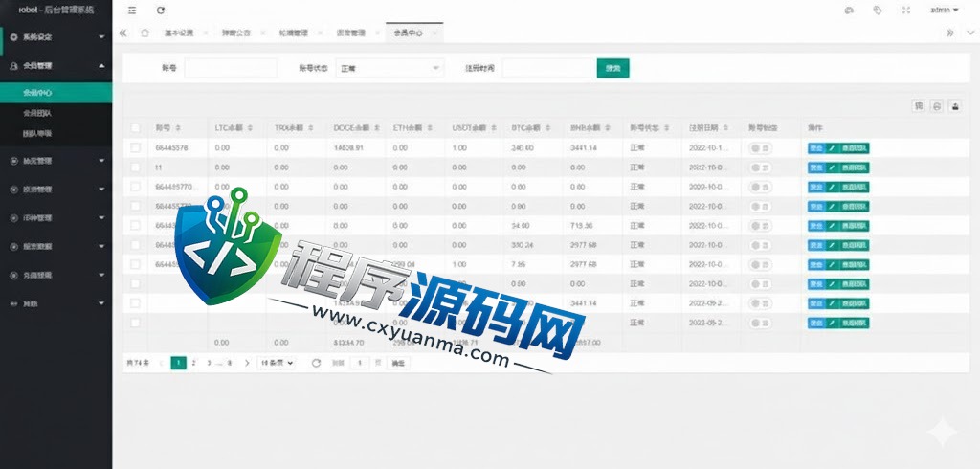Click pencil edit icon in BTC 330.24 row
Image resolution: width=980 pixels, height=469 pixels.
point(832,245)
